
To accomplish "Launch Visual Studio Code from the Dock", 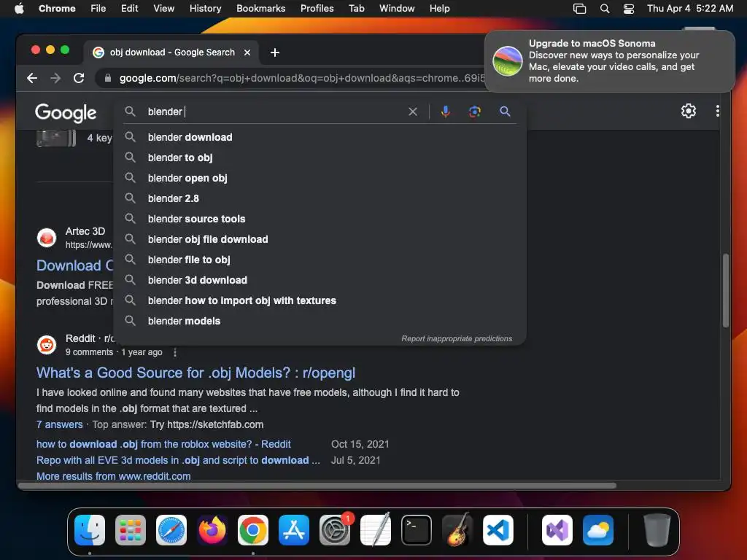I will pos(498,530).
